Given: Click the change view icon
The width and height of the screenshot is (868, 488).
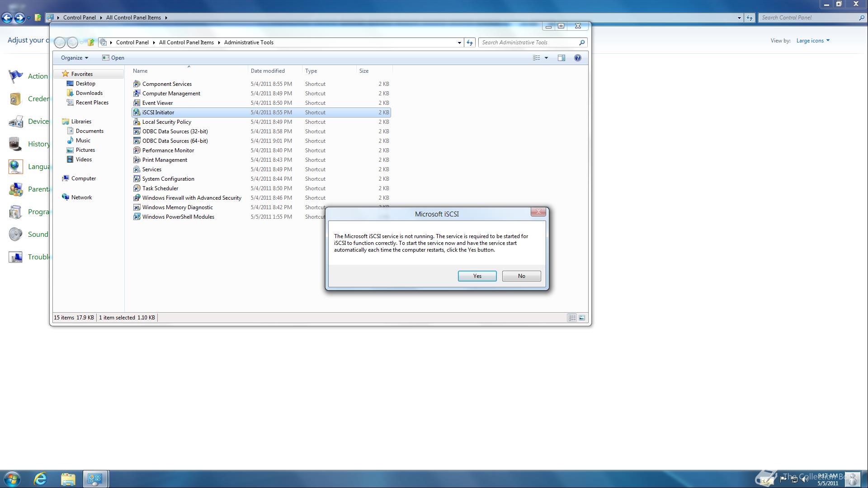Looking at the screenshot, I should 536,58.
